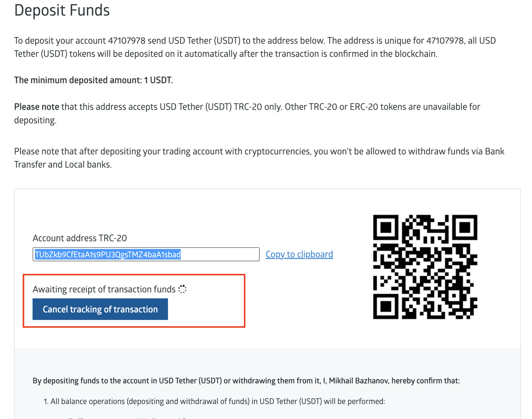The height and width of the screenshot is (419, 532).
Task: Click list item 1 about balance operations
Action: (x=214, y=401)
